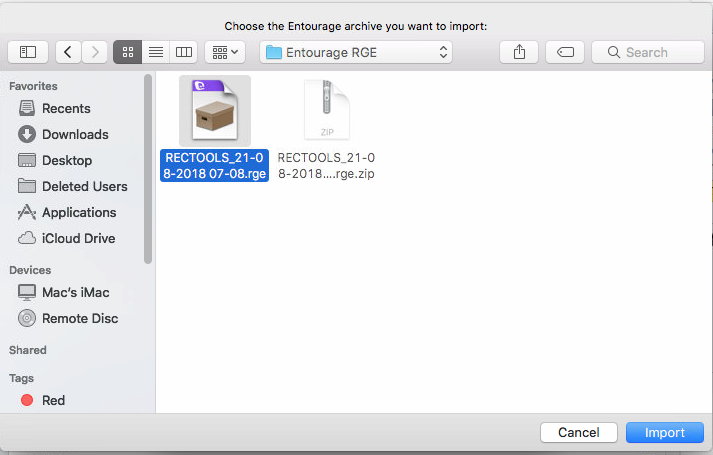Click the Remote Disc icon
The image size is (713, 455).
[x=27, y=318]
